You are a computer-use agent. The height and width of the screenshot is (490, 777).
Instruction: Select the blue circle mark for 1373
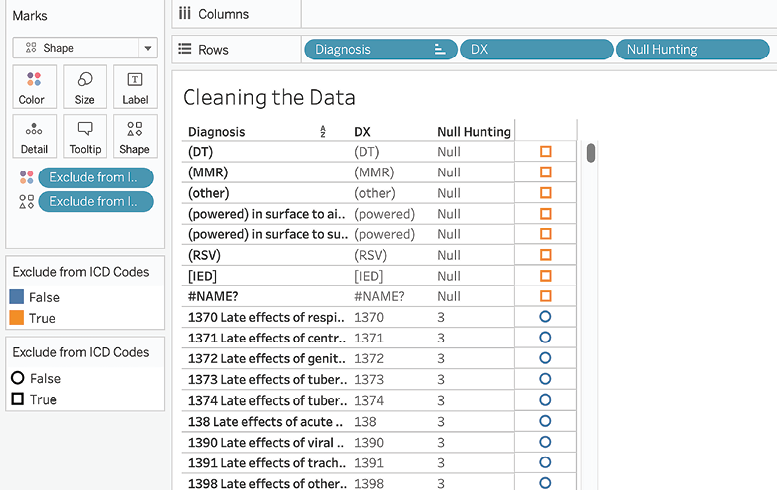coord(545,379)
